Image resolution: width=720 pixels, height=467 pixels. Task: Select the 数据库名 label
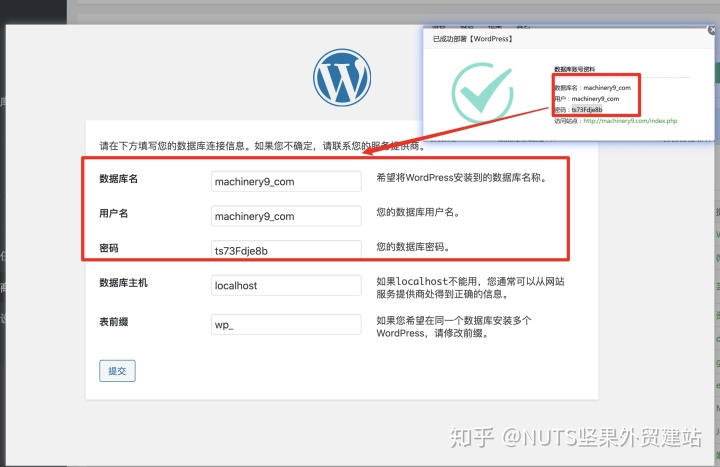118,179
